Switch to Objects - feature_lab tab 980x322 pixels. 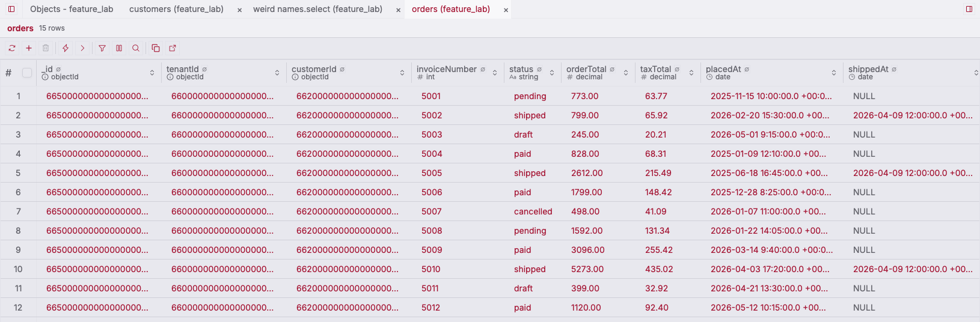[72, 9]
